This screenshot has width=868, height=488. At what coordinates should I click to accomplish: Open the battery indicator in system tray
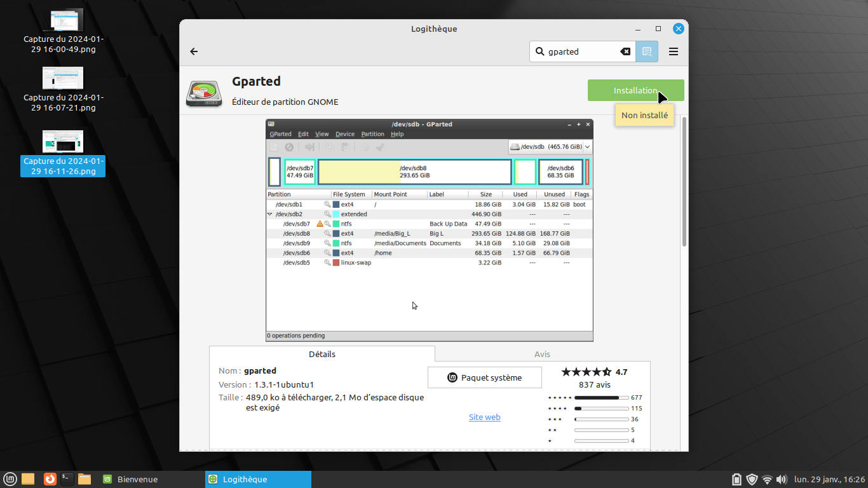(x=737, y=479)
